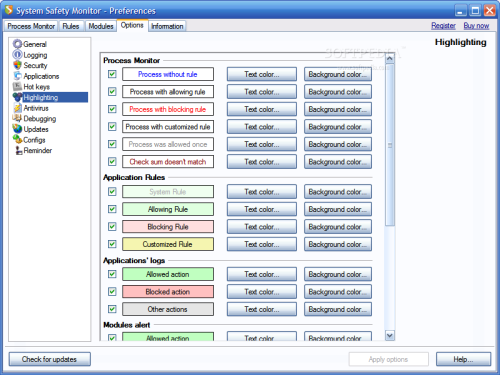Image resolution: width=500 pixels, height=375 pixels.
Task: Select Logging in the options list
Action: point(35,55)
